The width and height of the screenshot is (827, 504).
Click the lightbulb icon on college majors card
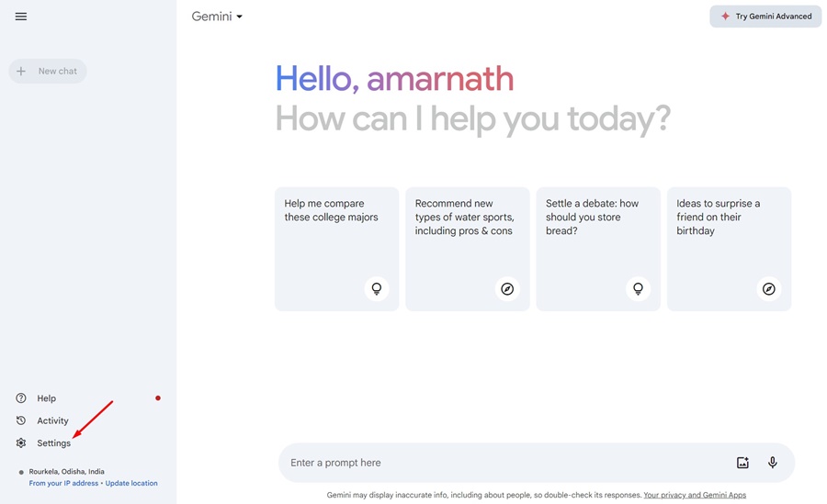point(376,289)
